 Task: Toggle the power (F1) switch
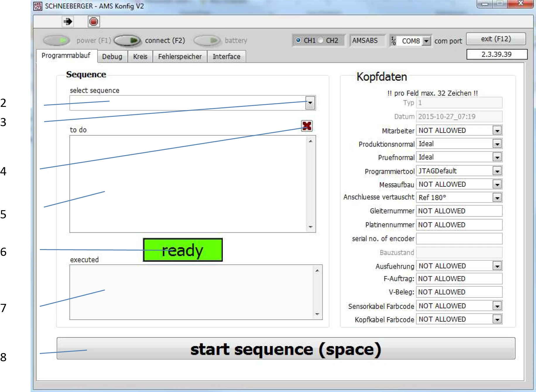pyautogui.click(x=56, y=40)
